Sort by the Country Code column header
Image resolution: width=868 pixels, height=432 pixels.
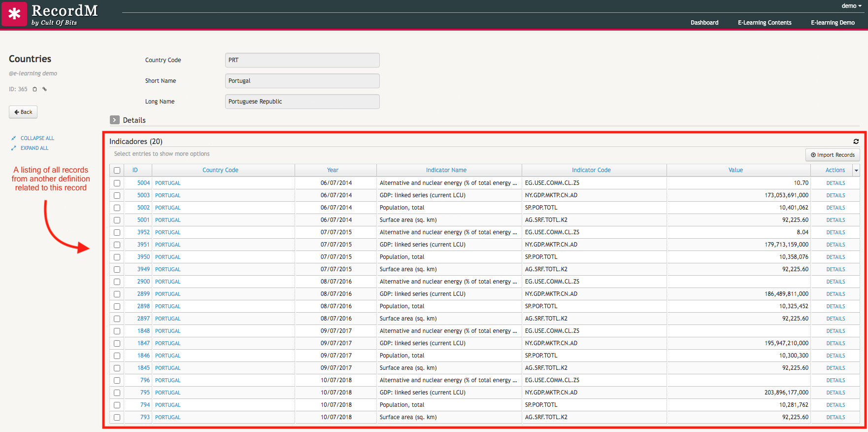click(220, 170)
